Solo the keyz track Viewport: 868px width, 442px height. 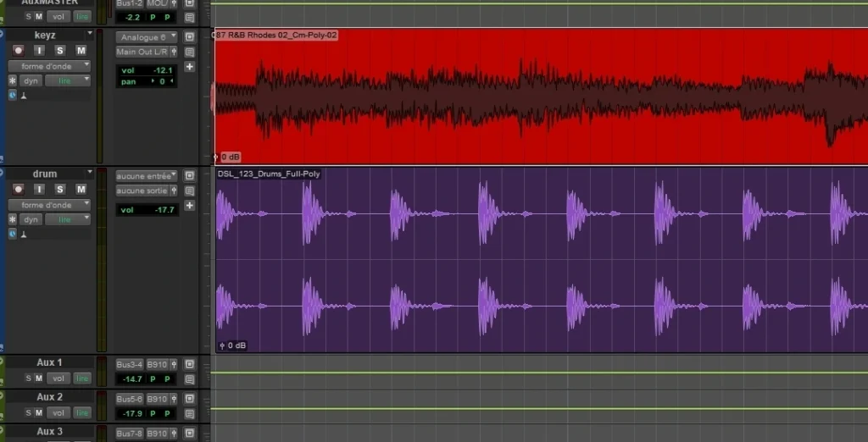(x=60, y=50)
